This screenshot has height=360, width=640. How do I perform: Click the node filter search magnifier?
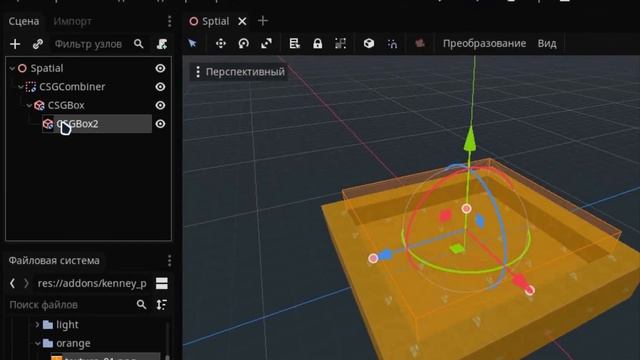pos(139,44)
